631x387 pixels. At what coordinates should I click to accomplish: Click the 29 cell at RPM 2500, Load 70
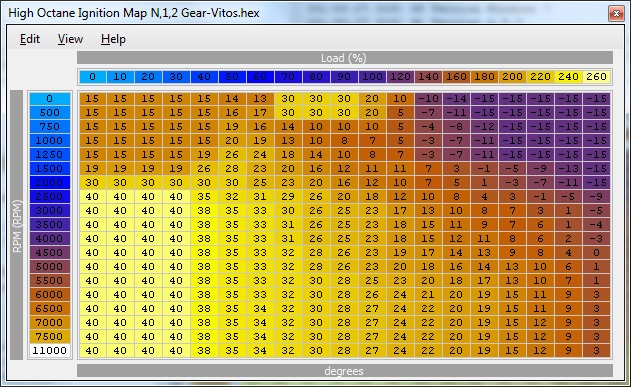[288, 196]
